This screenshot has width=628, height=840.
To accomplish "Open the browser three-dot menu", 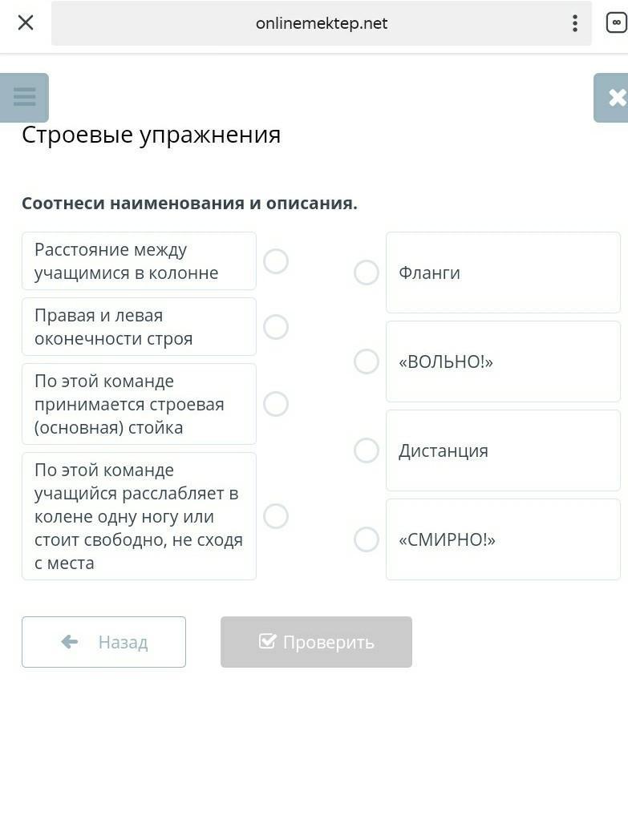I will click(574, 23).
